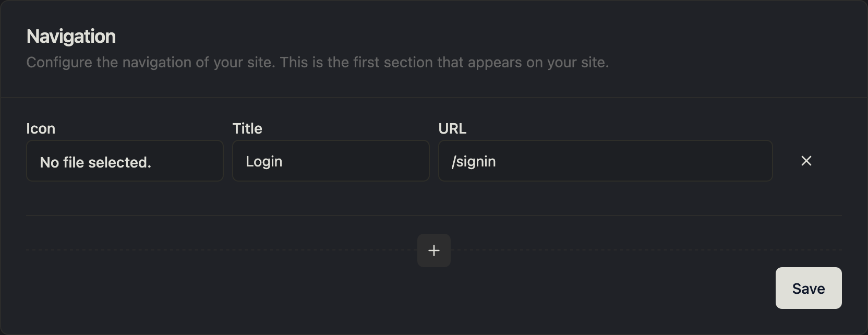Open the add item control on the dashed line
868x335 pixels.
pyautogui.click(x=433, y=250)
